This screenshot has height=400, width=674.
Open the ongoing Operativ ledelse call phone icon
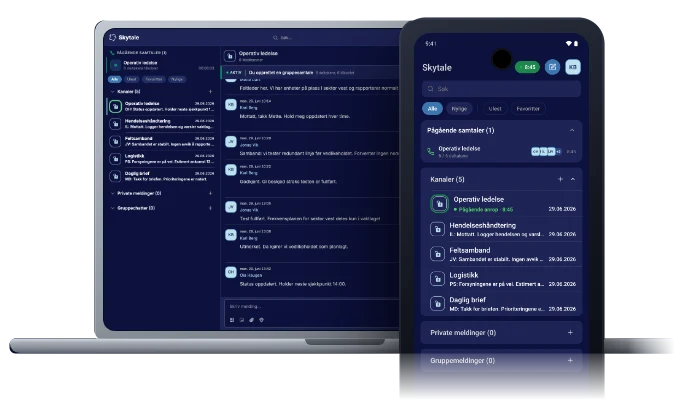430,151
